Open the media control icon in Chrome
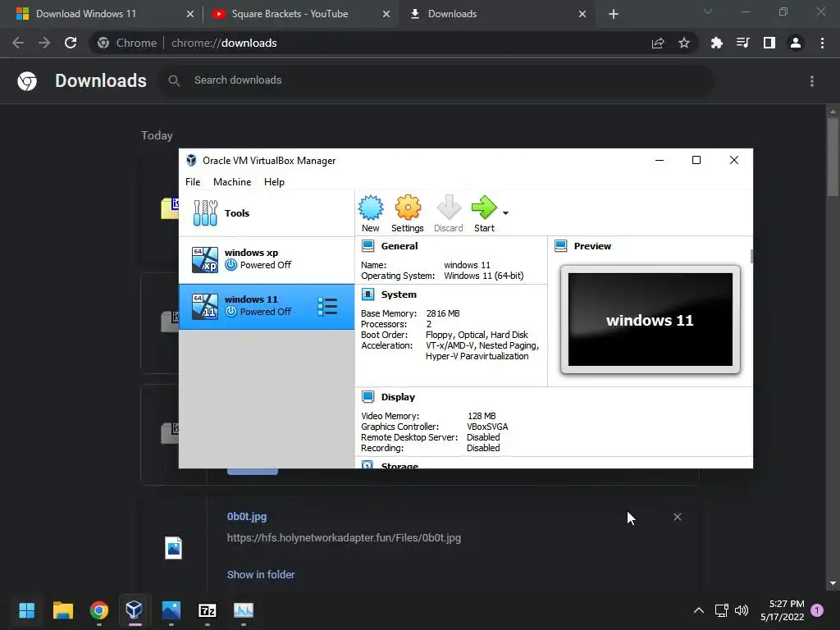840x630 pixels. [x=742, y=43]
